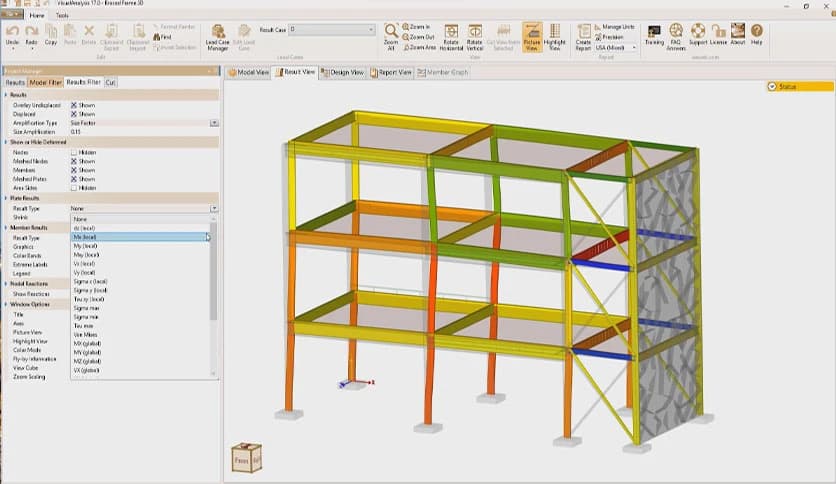This screenshot has width=836, height=484.
Task: Toggle Members Shown checkbox
Action: click(x=74, y=170)
